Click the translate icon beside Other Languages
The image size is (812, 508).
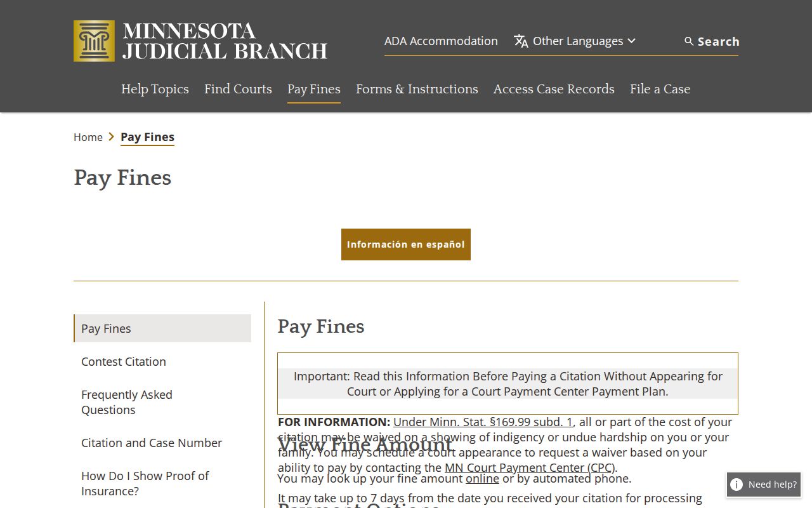click(x=521, y=41)
